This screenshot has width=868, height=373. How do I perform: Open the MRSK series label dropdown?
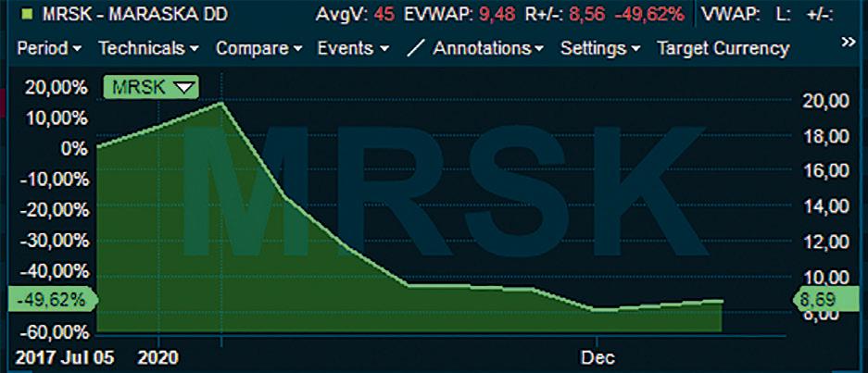tap(151, 87)
